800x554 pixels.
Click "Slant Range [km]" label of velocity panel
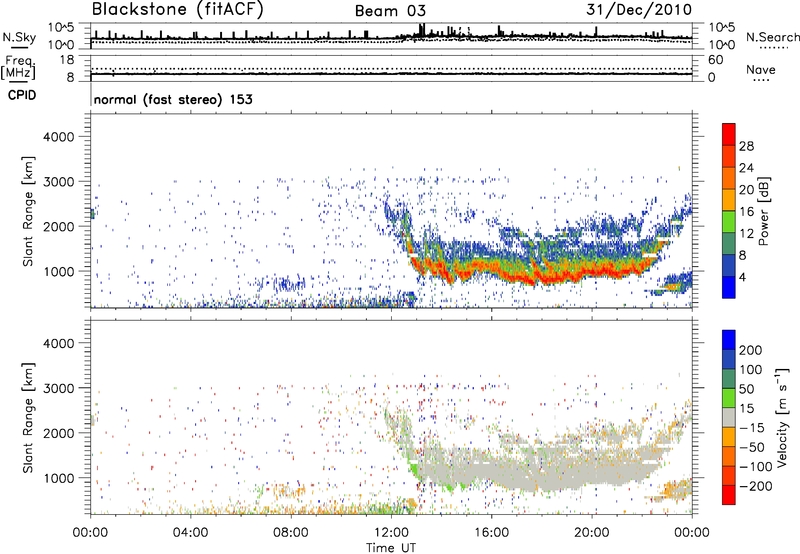pyautogui.click(x=28, y=418)
